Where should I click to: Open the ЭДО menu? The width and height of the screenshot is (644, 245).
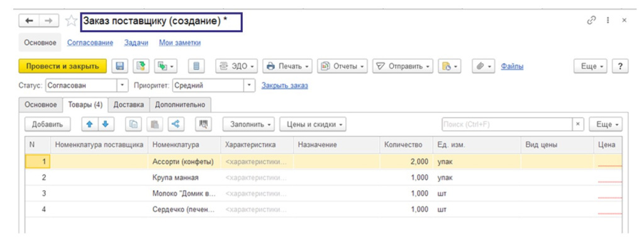(236, 66)
